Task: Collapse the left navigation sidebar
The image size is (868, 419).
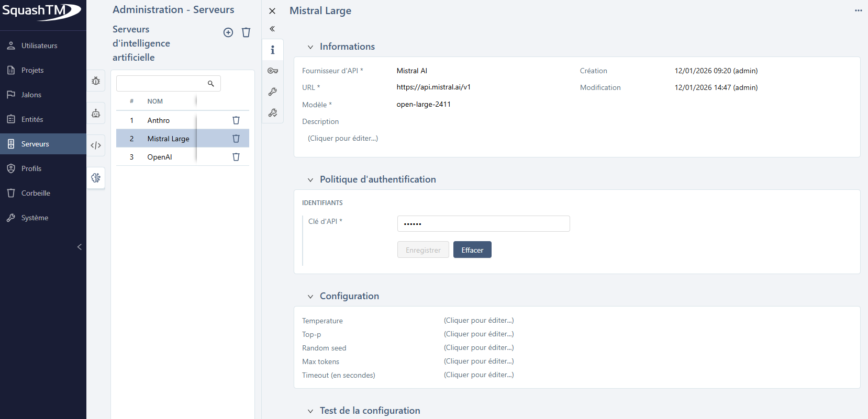Action: [x=80, y=247]
